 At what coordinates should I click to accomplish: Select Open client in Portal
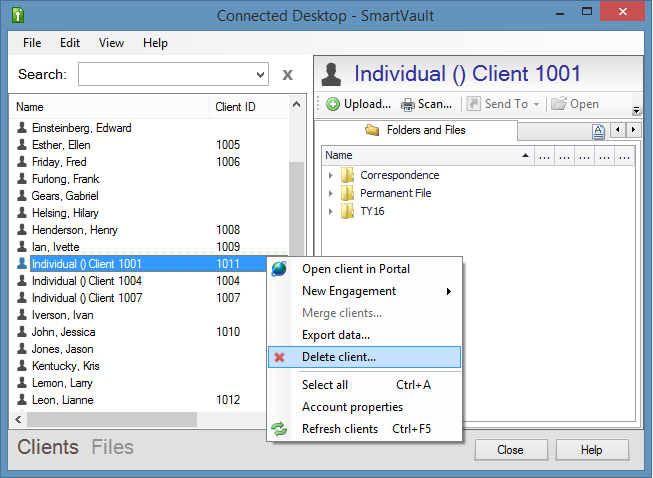click(x=364, y=269)
